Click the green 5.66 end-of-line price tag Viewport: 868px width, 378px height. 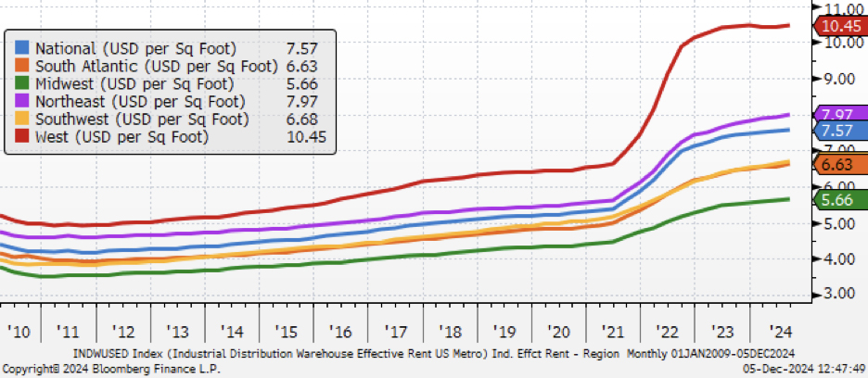coord(841,200)
